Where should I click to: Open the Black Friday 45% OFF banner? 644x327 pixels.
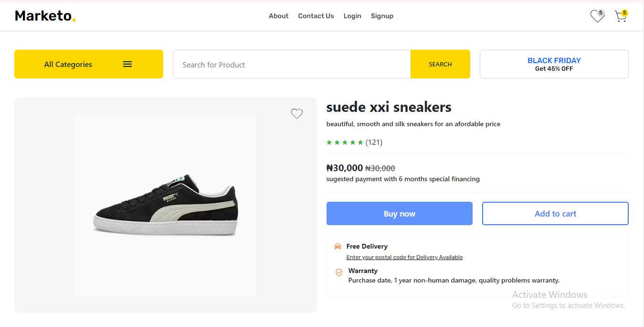[x=554, y=64]
